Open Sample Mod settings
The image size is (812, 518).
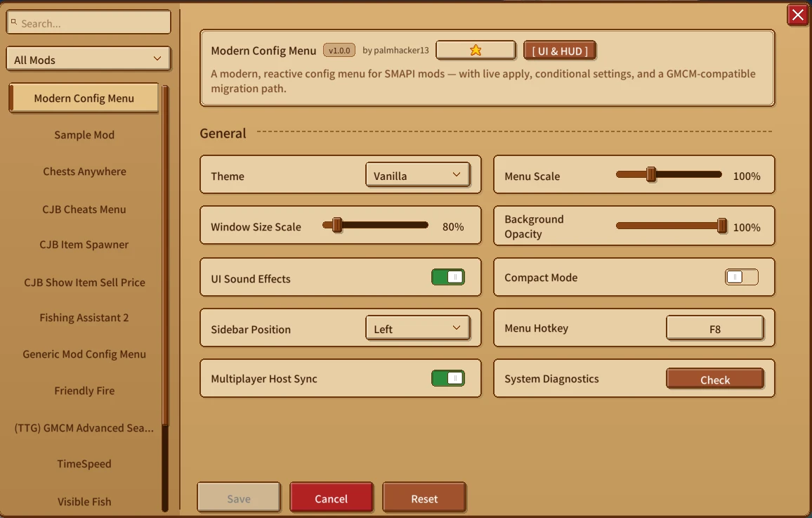pos(84,135)
